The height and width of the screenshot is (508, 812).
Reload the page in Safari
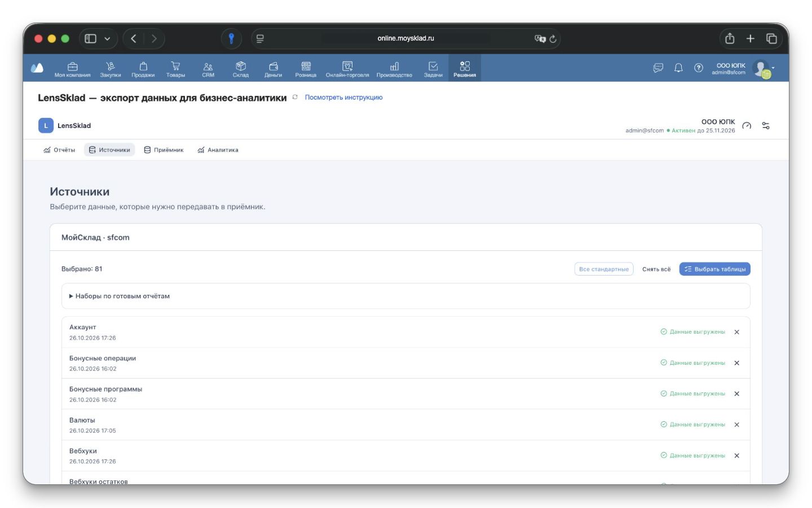(x=553, y=38)
